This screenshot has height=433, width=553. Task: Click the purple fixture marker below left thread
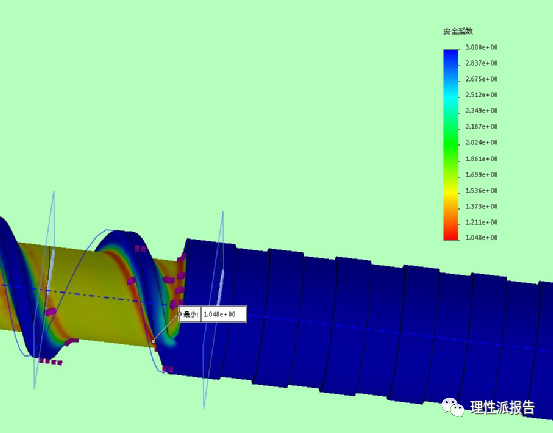click(x=51, y=361)
